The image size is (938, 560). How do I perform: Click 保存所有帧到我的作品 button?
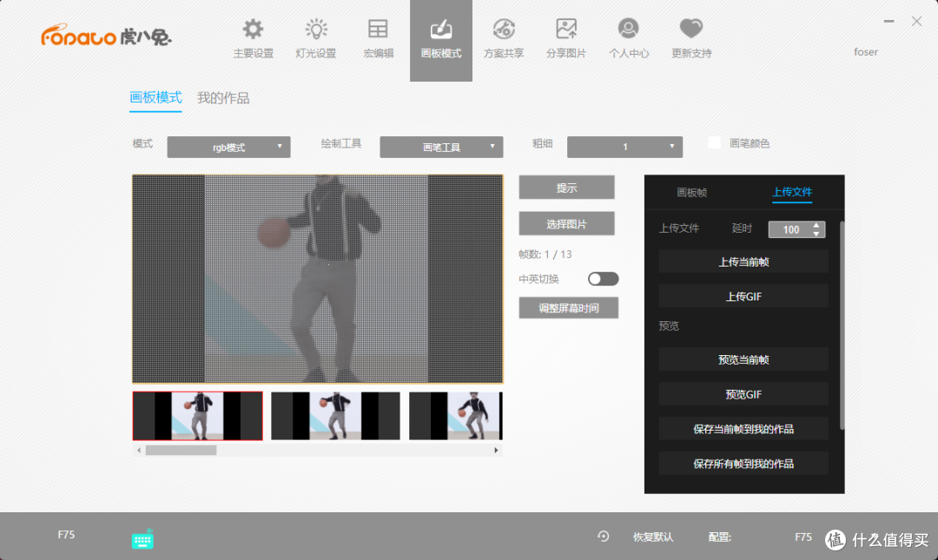(x=743, y=464)
